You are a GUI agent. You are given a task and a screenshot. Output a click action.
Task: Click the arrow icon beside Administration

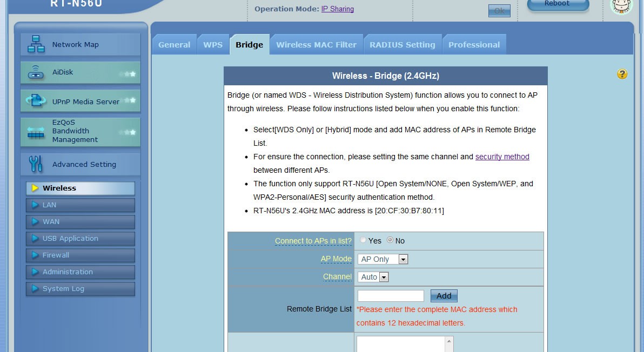[35, 272]
